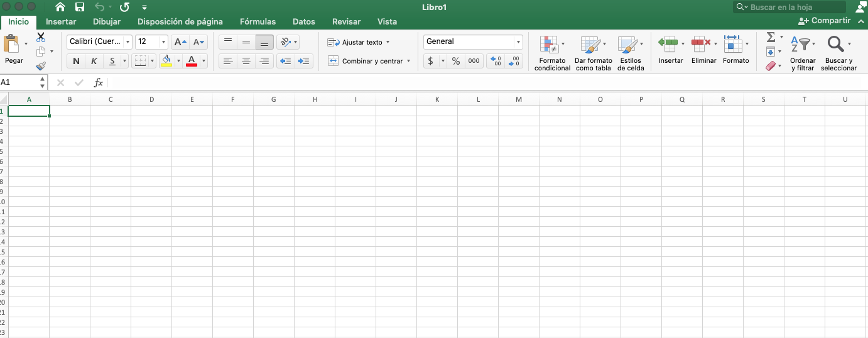Align text right horizontally
The width and height of the screenshot is (868, 338).
[x=264, y=61]
